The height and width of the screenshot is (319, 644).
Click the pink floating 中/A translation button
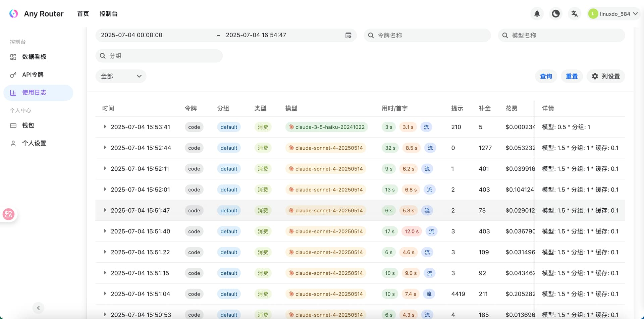click(8, 214)
